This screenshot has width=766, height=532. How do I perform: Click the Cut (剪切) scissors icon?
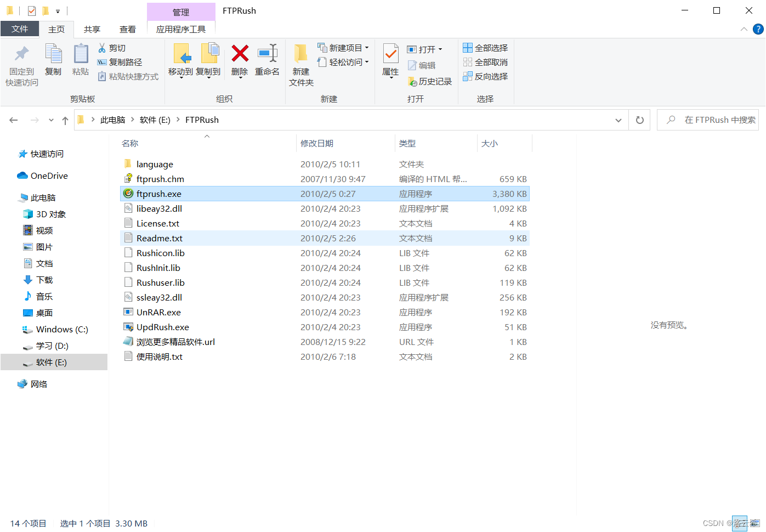(x=102, y=48)
